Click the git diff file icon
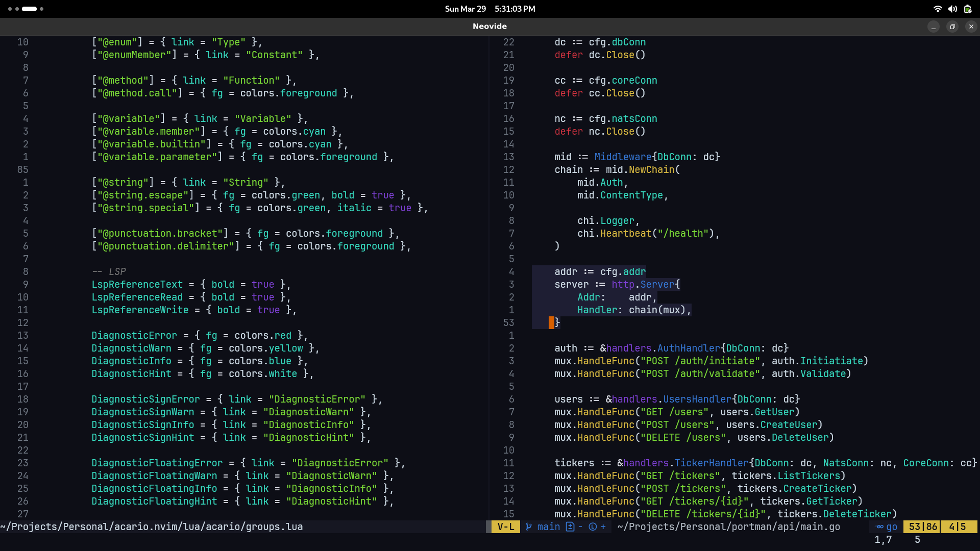980x551 pixels. click(x=570, y=527)
